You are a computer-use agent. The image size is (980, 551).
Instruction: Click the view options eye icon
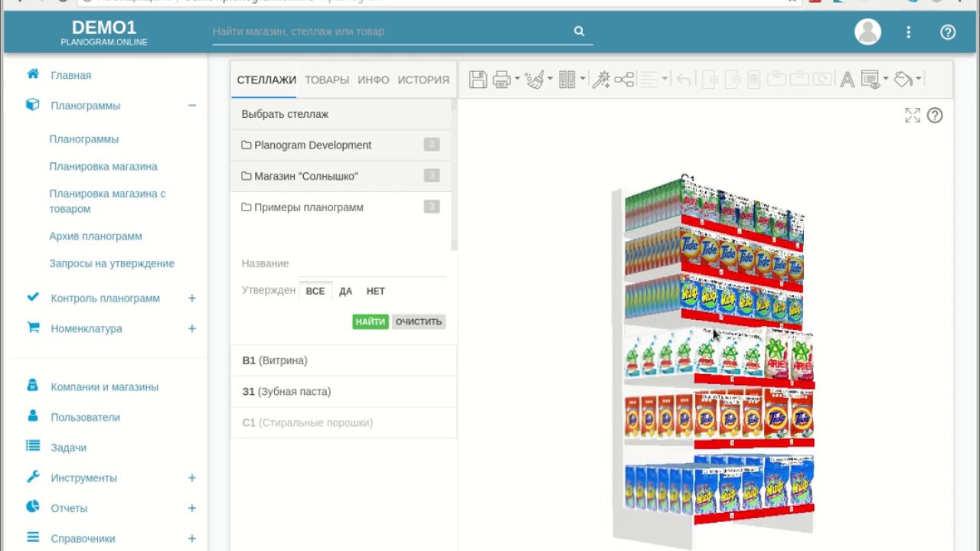[871, 80]
